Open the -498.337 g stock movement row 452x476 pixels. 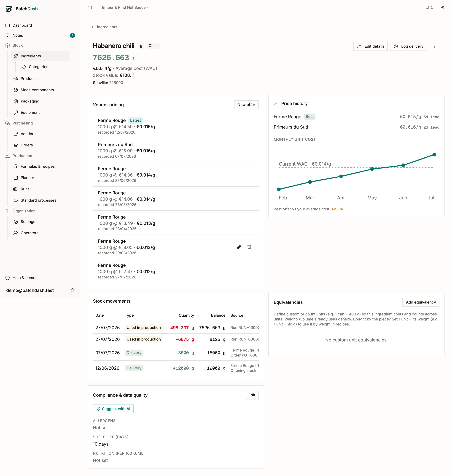176,328
